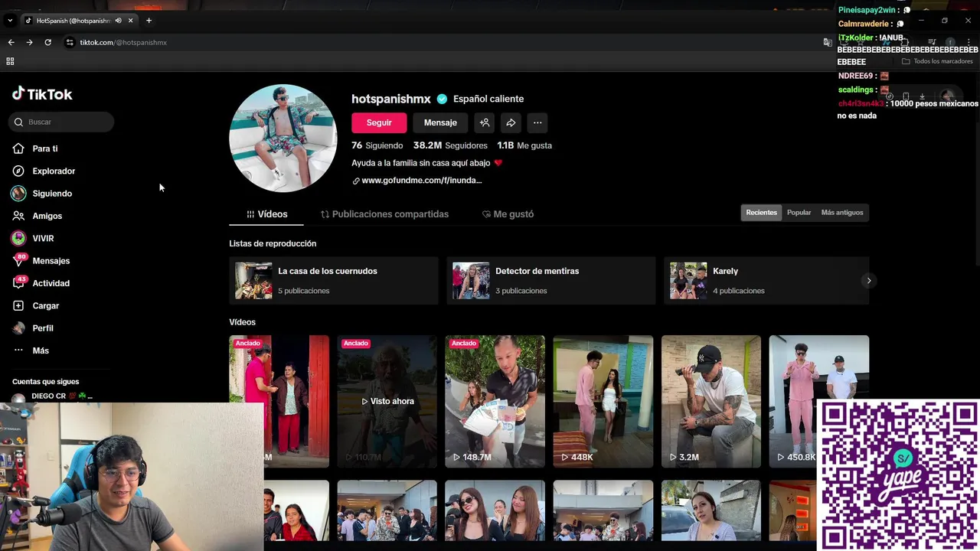Image resolution: width=980 pixels, height=551 pixels.
Task: Sort videos by Más antiguos
Action: click(x=842, y=213)
